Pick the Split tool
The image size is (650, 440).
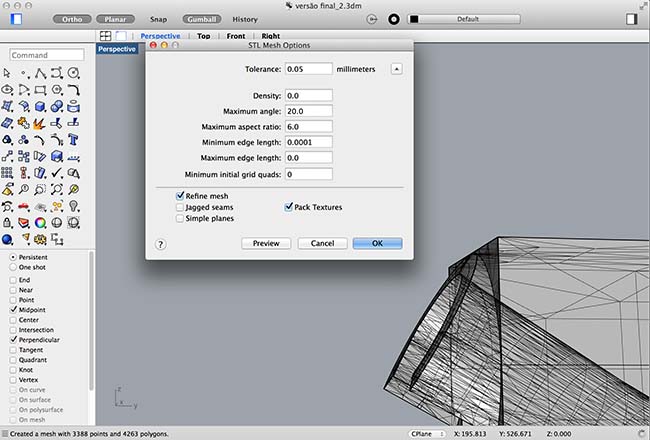click(73, 123)
